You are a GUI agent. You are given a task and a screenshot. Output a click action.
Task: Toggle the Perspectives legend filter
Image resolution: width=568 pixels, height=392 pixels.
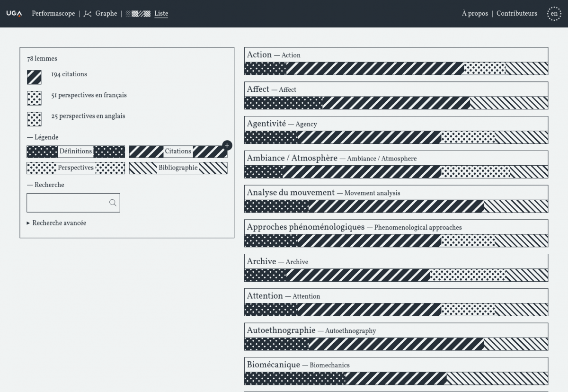(x=76, y=168)
